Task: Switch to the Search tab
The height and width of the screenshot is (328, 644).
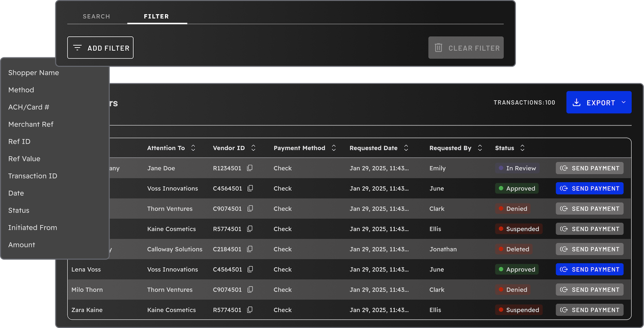Action: pos(96,16)
